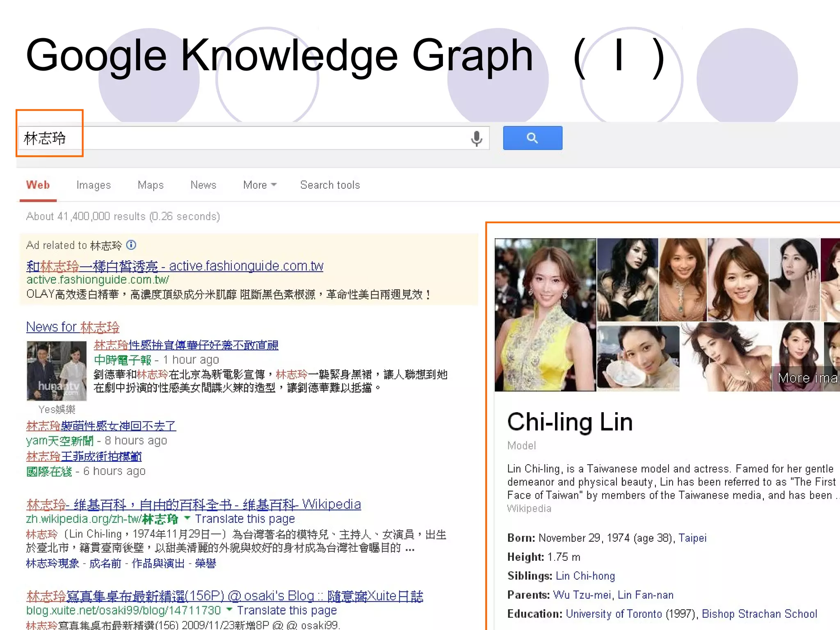Click the blue magnifier search button
Screen dimensions: 840x630
532,138
